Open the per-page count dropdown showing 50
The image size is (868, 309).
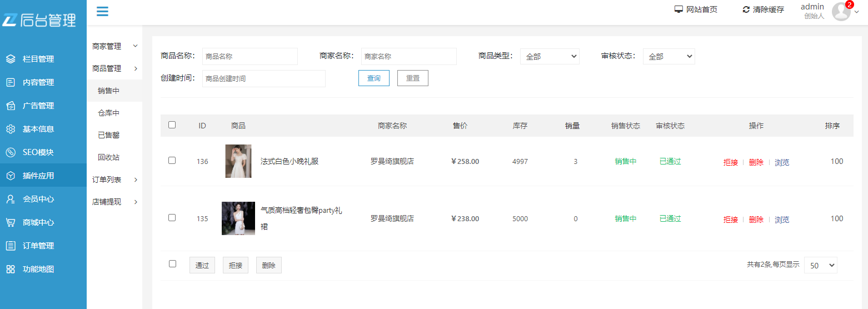820,265
